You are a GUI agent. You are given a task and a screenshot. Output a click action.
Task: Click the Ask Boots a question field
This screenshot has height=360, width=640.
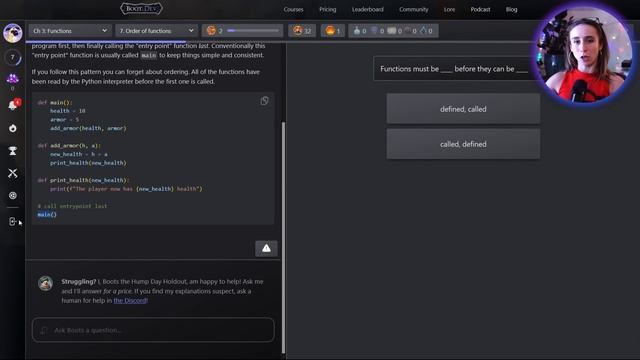pyautogui.click(x=153, y=330)
